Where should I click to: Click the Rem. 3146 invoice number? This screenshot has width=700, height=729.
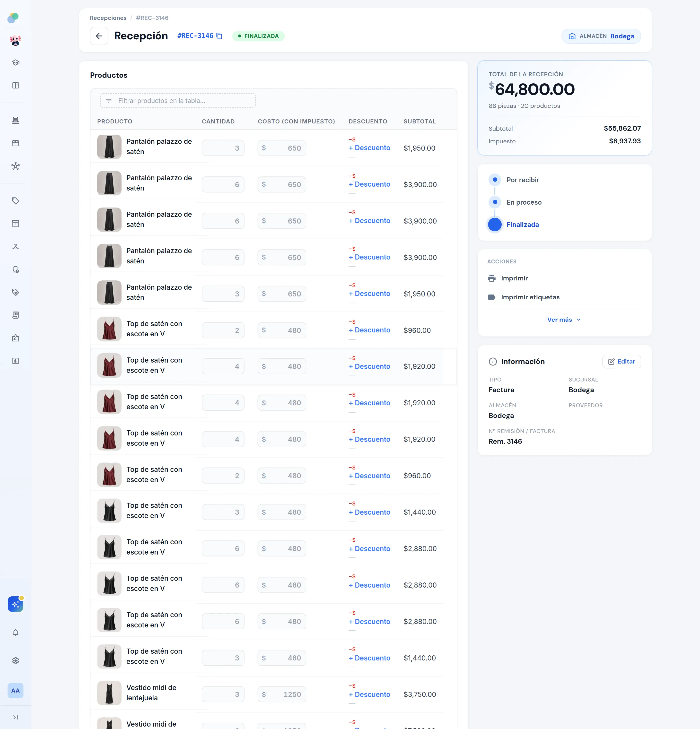505,442
